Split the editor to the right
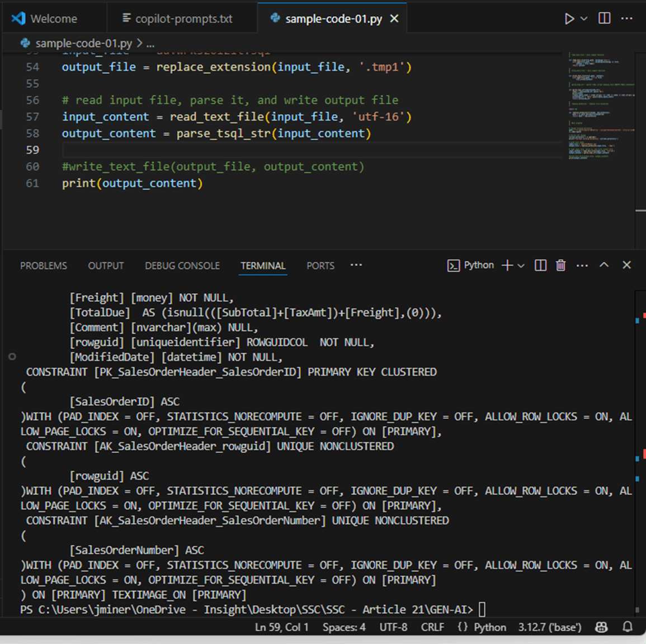 (x=605, y=18)
